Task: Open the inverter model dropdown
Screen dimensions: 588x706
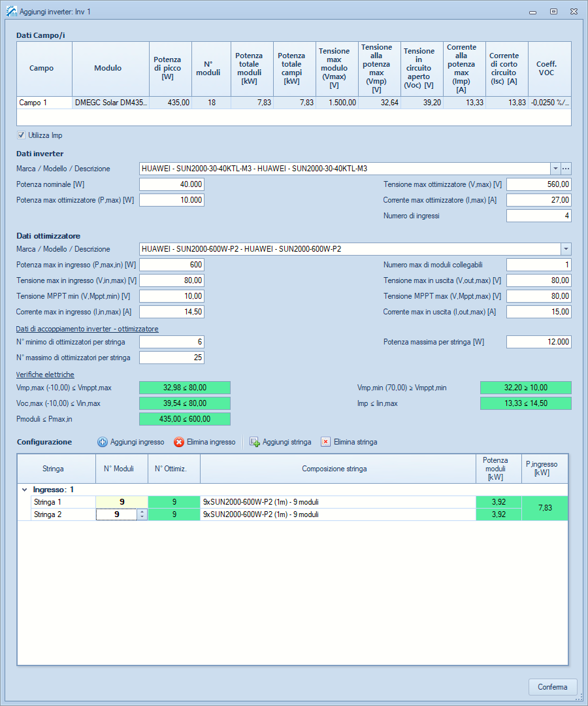Action: [555, 169]
